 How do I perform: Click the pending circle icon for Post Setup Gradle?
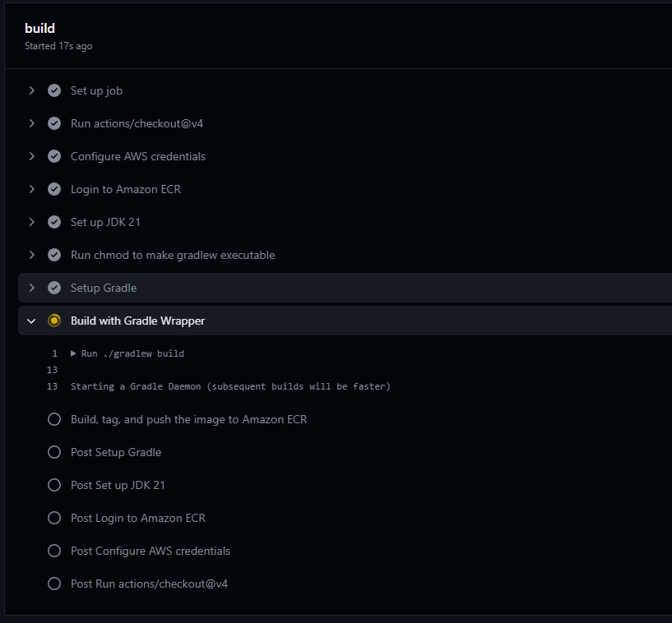[x=54, y=452]
